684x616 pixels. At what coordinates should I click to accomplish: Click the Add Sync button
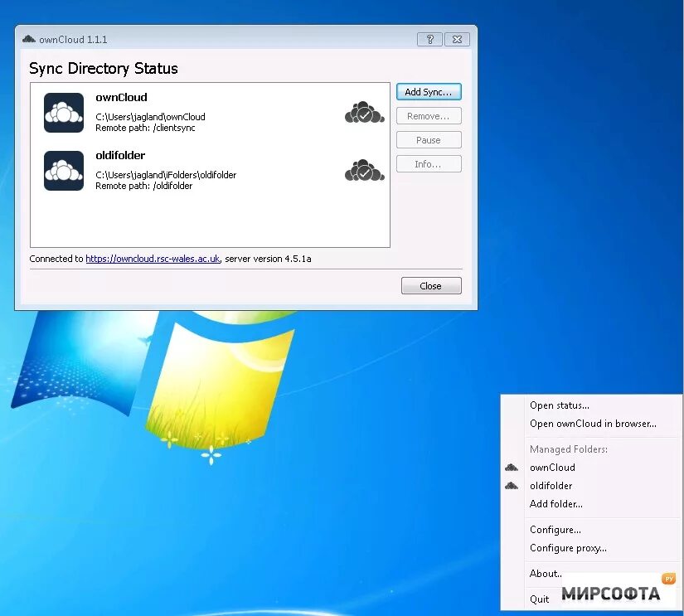point(429,92)
